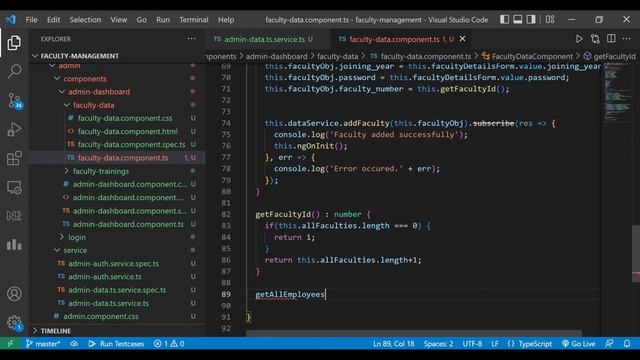This screenshot has width=640, height=360.
Task: Open Source Control view with pending changes
Action: (x=15, y=100)
